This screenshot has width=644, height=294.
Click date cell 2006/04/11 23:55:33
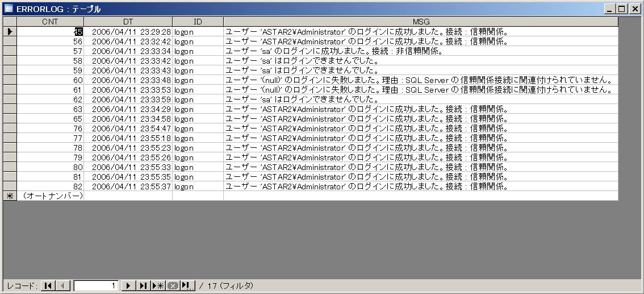point(128,167)
